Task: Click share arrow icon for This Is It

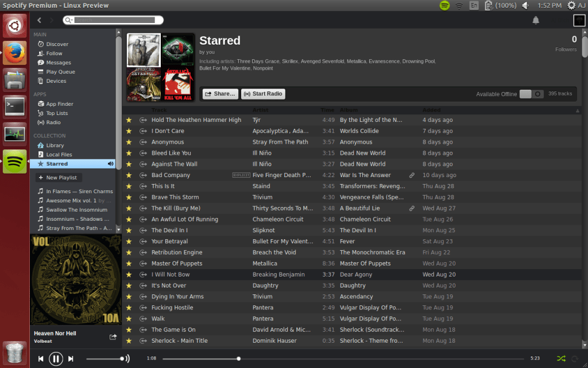Action: tap(143, 186)
